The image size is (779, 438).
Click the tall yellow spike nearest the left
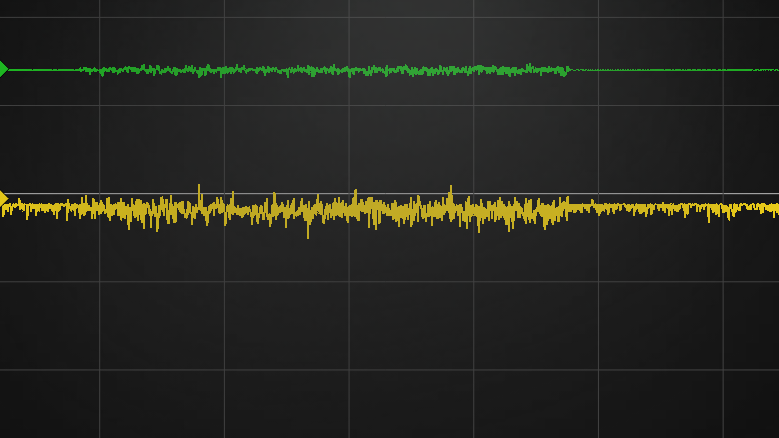click(199, 188)
